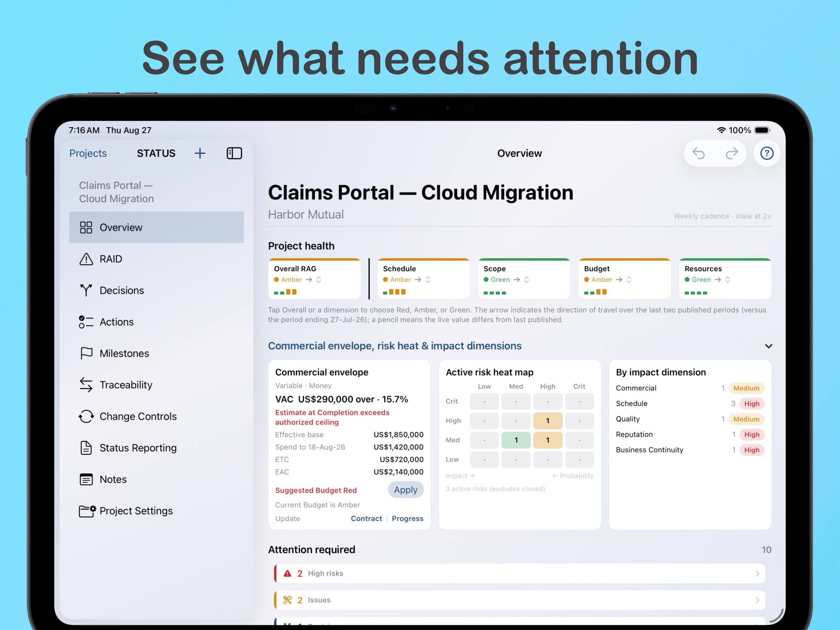The height and width of the screenshot is (630, 840).
Task: Open help via the question mark icon
Action: click(x=767, y=153)
